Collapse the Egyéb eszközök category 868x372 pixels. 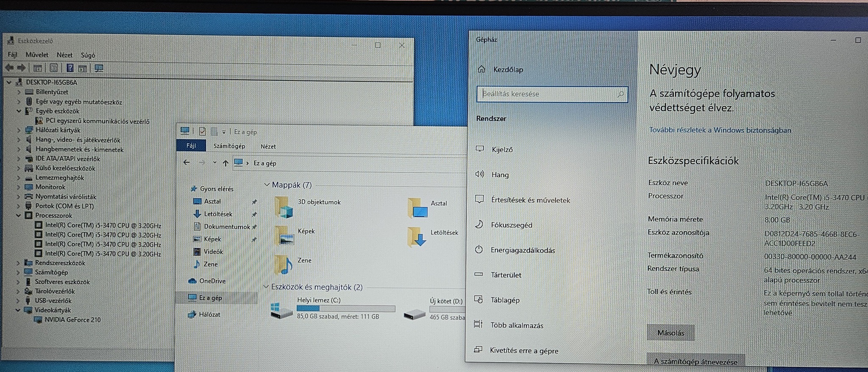coord(19,111)
